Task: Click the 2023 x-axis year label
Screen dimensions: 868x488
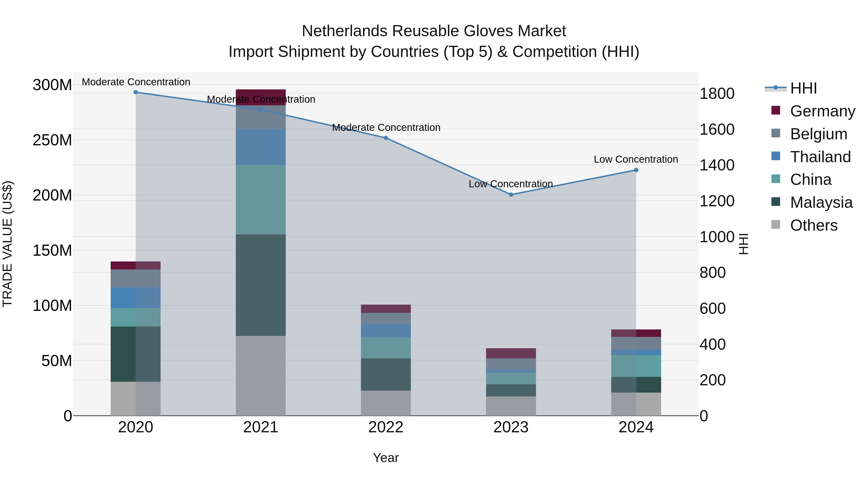Action: point(511,427)
